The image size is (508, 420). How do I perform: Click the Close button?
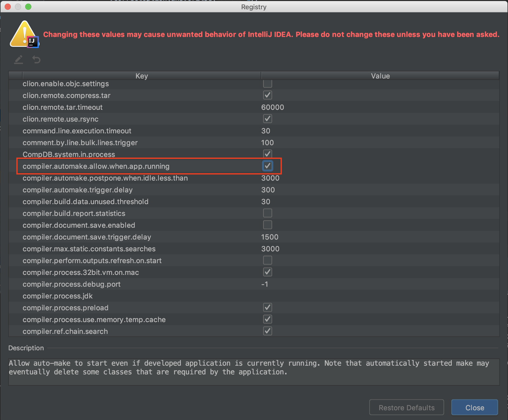pyautogui.click(x=474, y=407)
